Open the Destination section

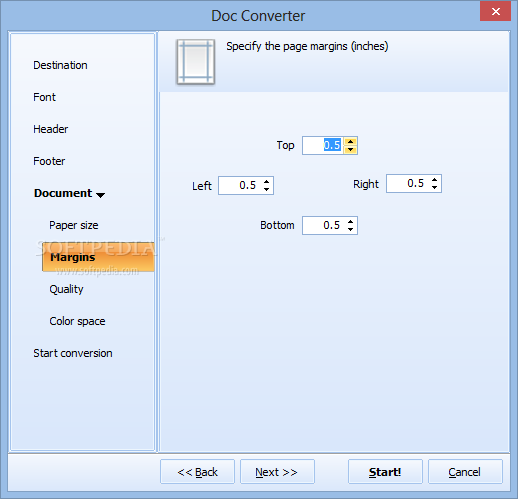tap(60, 65)
